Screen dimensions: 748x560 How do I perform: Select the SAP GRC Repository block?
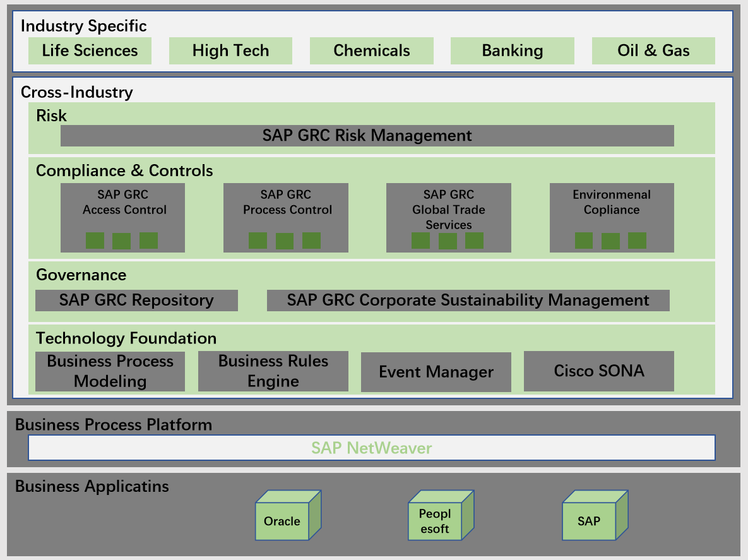click(x=136, y=301)
